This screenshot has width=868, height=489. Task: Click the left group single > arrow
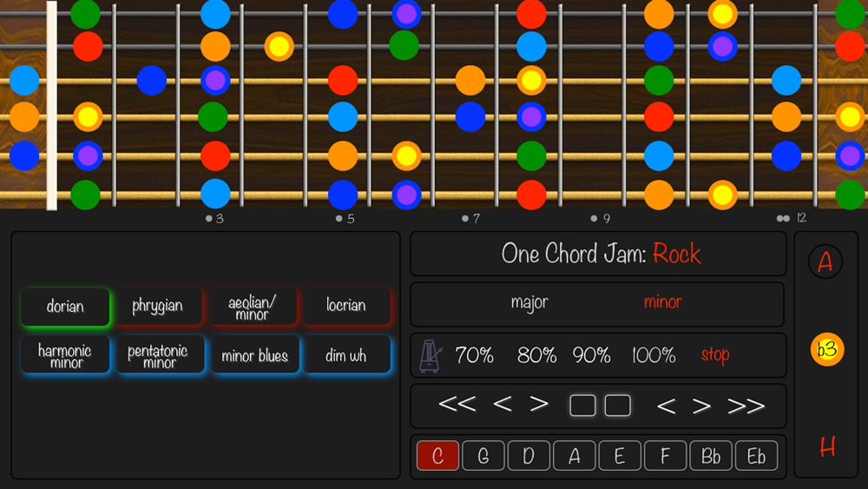click(539, 404)
